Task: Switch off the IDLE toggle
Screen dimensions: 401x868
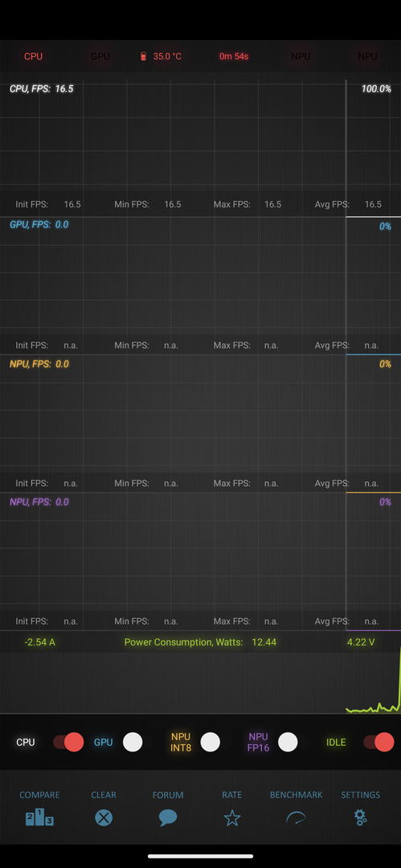Action: 378,742
